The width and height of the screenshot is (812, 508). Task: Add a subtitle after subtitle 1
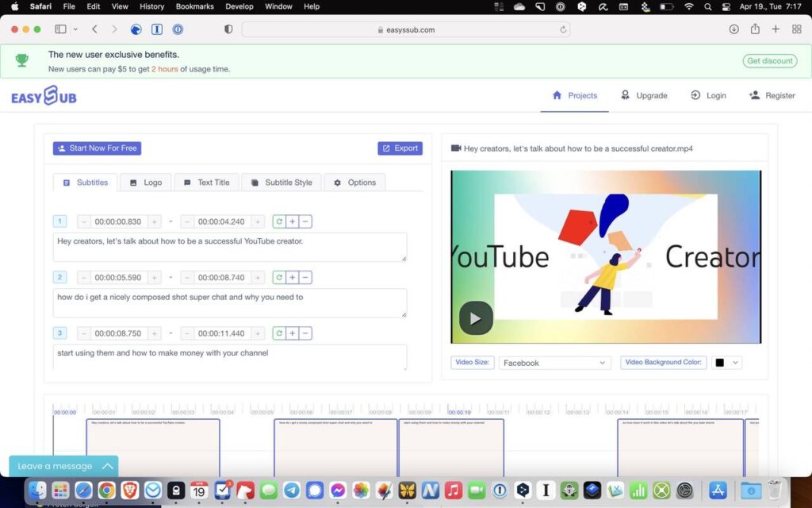tap(292, 222)
